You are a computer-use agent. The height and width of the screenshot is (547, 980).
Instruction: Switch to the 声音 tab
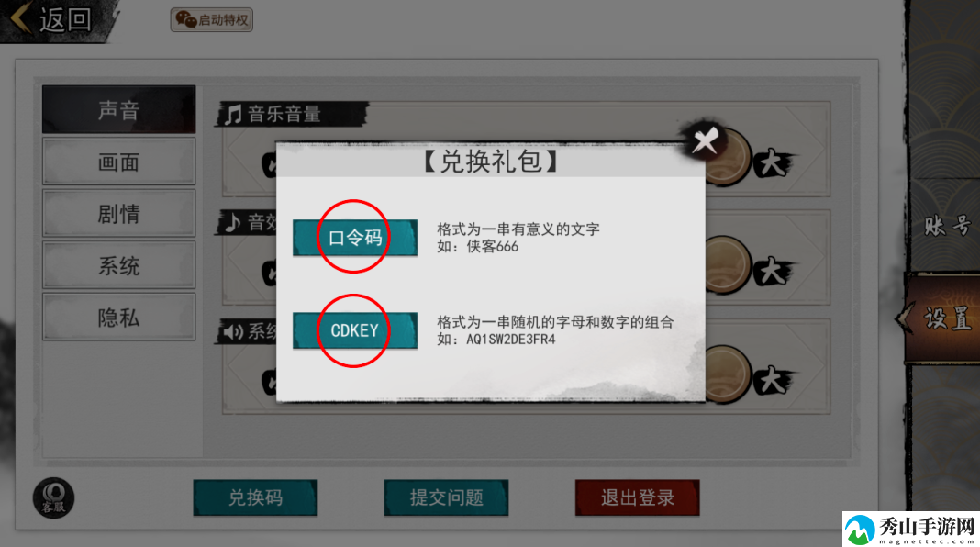click(x=118, y=109)
